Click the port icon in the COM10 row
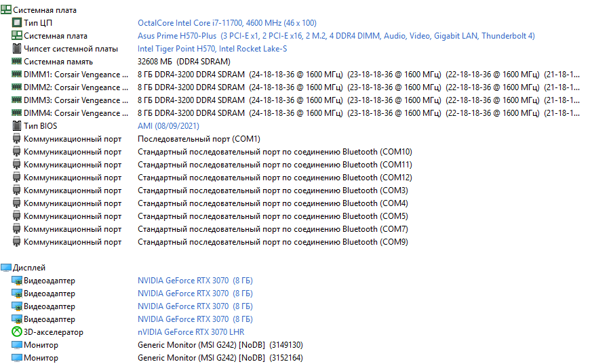 pyautogui.click(x=17, y=152)
